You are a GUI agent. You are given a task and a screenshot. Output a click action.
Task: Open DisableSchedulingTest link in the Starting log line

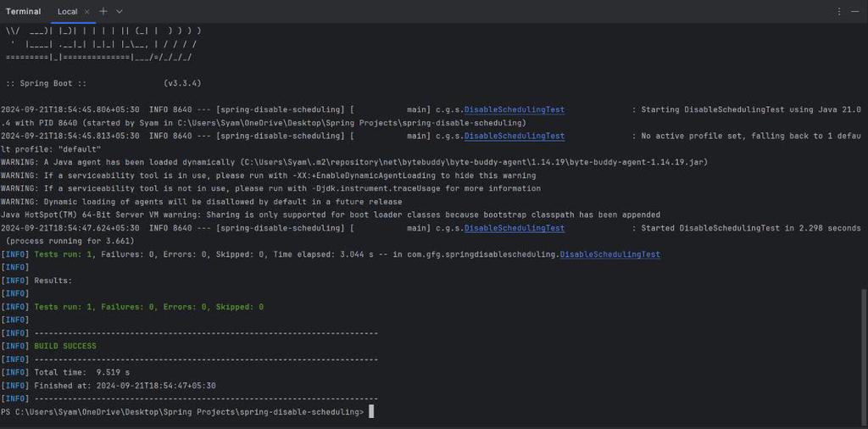pyautogui.click(x=514, y=109)
